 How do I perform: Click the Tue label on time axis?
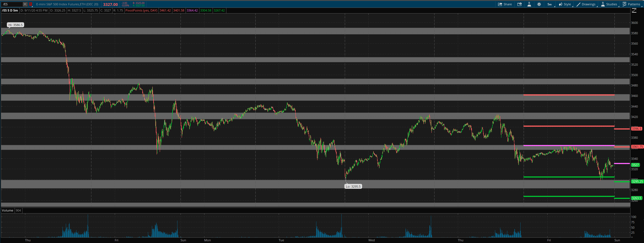tap(281, 240)
